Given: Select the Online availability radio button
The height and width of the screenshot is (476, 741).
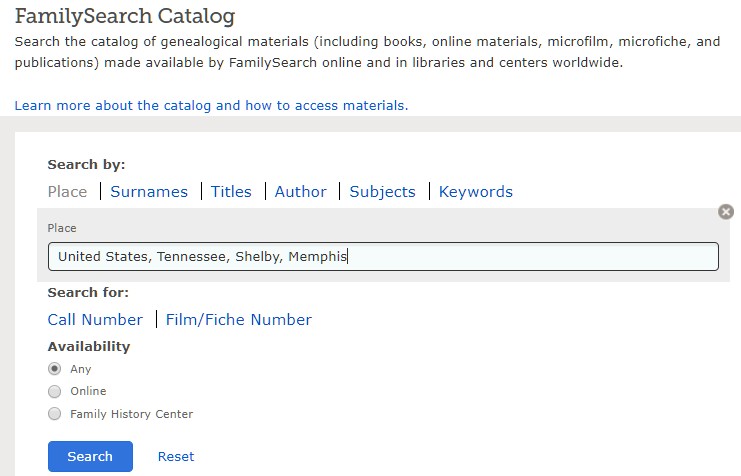Looking at the screenshot, I should click(55, 391).
